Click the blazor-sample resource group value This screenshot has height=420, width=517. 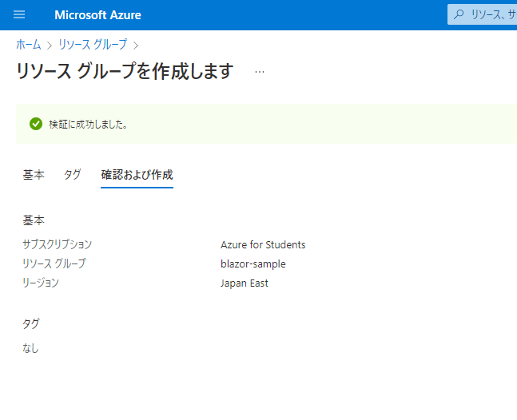253,263
